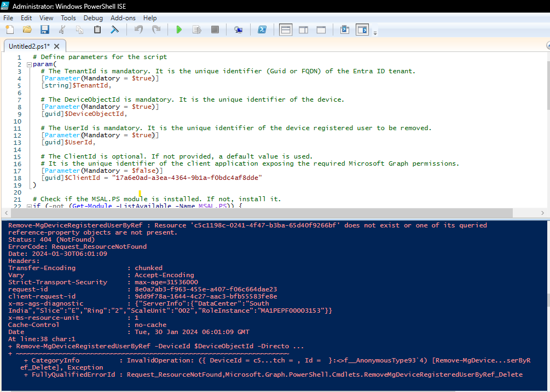Click horizontal scrollbar right arrow in editor

542,213
